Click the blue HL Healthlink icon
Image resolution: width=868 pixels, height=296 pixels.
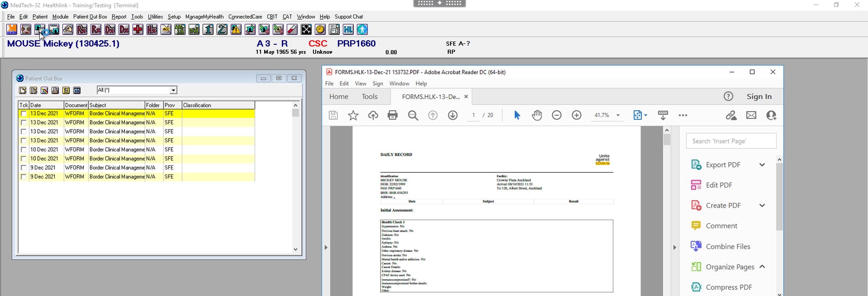coord(348,30)
